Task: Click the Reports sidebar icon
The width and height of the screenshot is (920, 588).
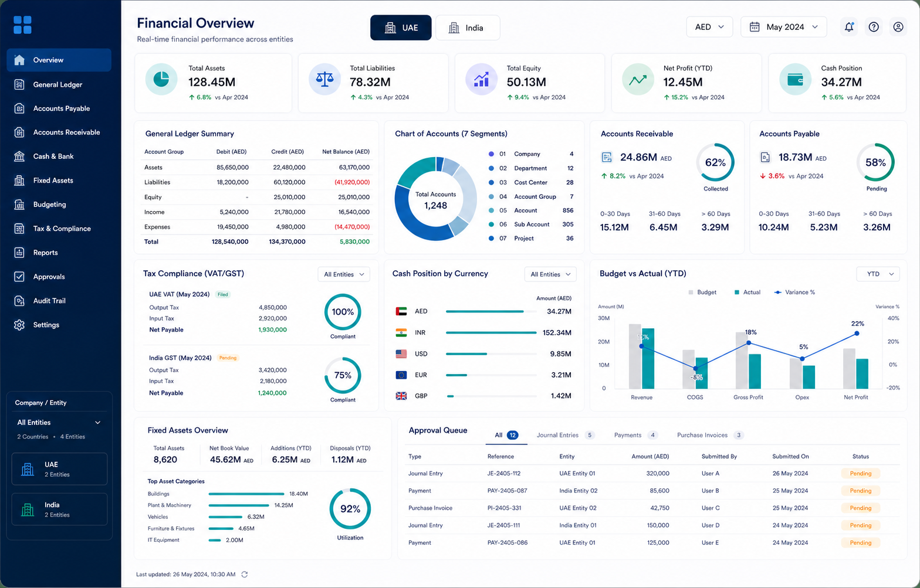Action: click(x=19, y=253)
